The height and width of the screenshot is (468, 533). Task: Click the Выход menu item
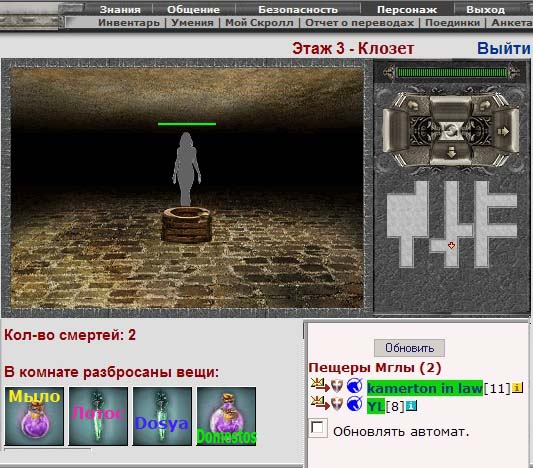click(485, 10)
